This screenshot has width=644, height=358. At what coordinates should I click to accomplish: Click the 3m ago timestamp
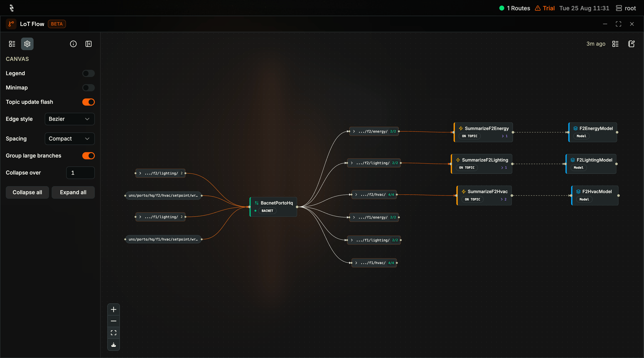(596, 44)
